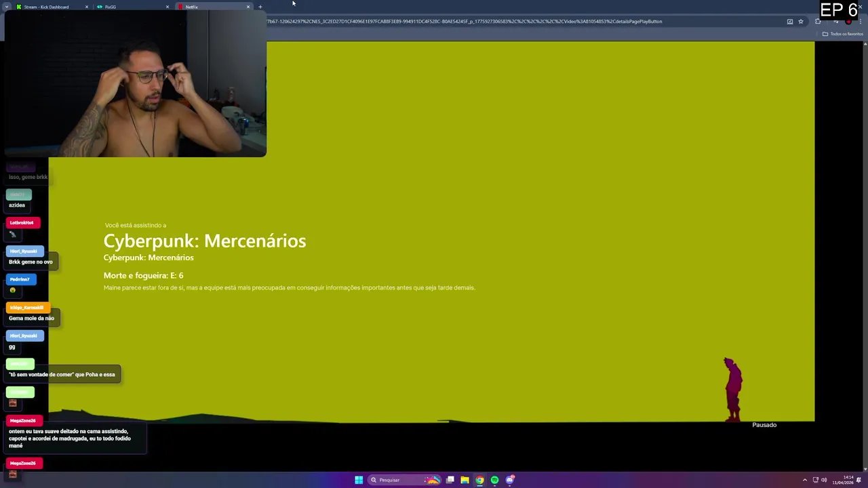Click the title Cyberpunk: Mercenários
868x488 pixels.
coord(205,241)
